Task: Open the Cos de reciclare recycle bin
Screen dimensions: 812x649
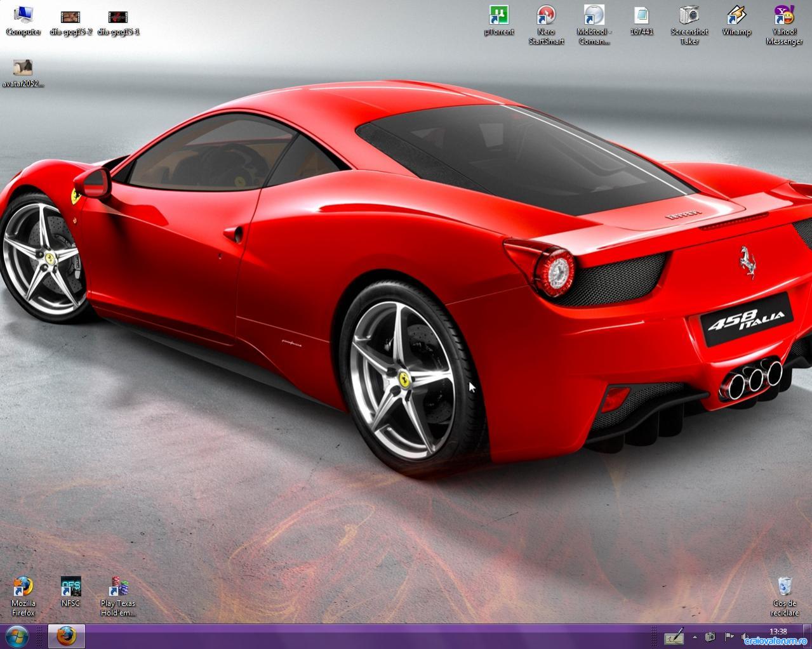Action: point(784,596)
